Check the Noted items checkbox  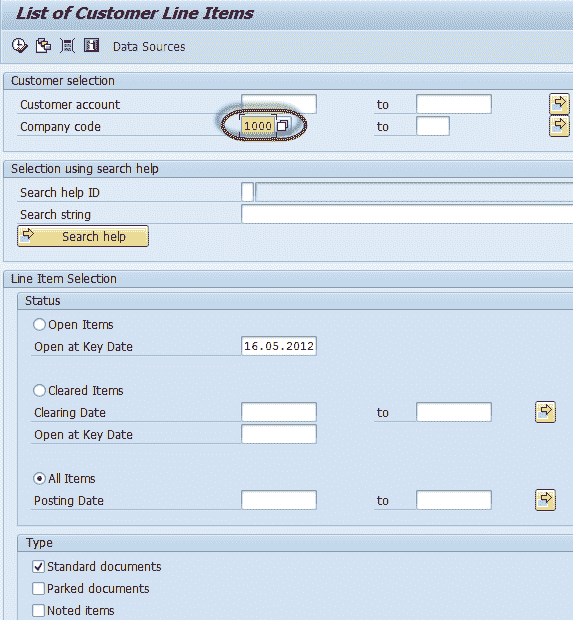(38, 611)
